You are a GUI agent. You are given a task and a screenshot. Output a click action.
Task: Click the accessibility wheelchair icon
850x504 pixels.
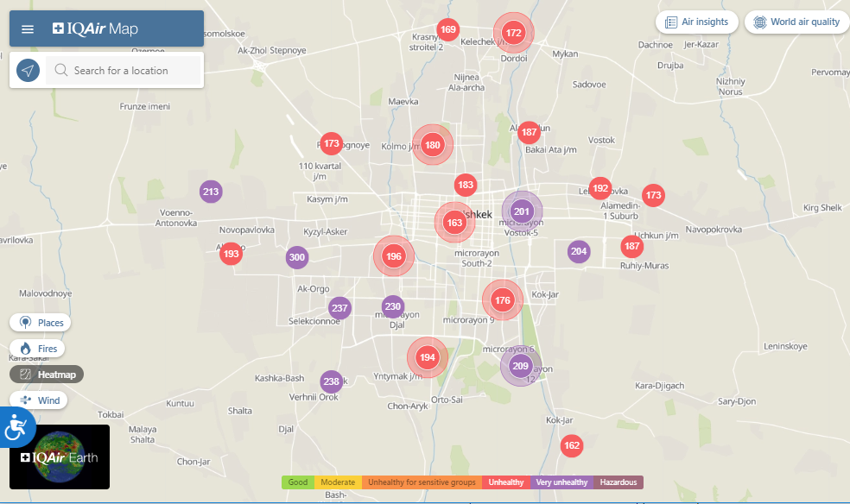click(16, 426)
